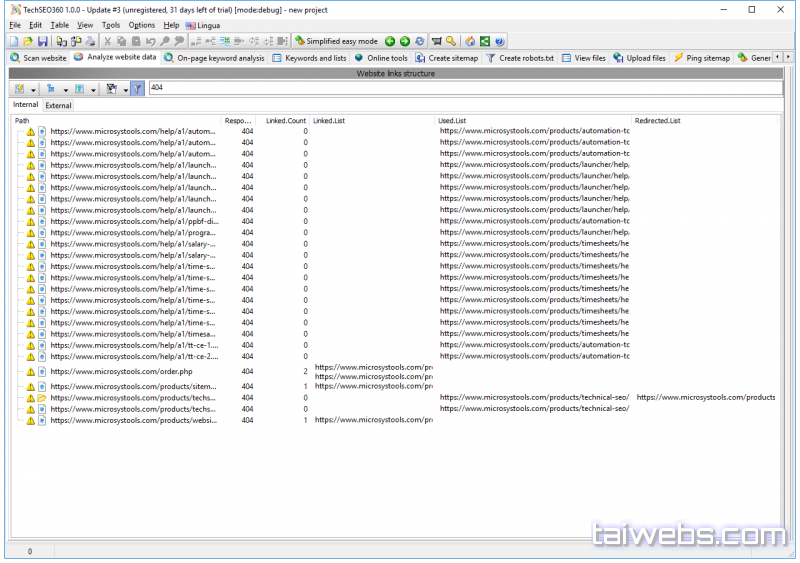800x563 pixels.
Task: Click the Save project floppy icon
Action: [x=43, y=41]
